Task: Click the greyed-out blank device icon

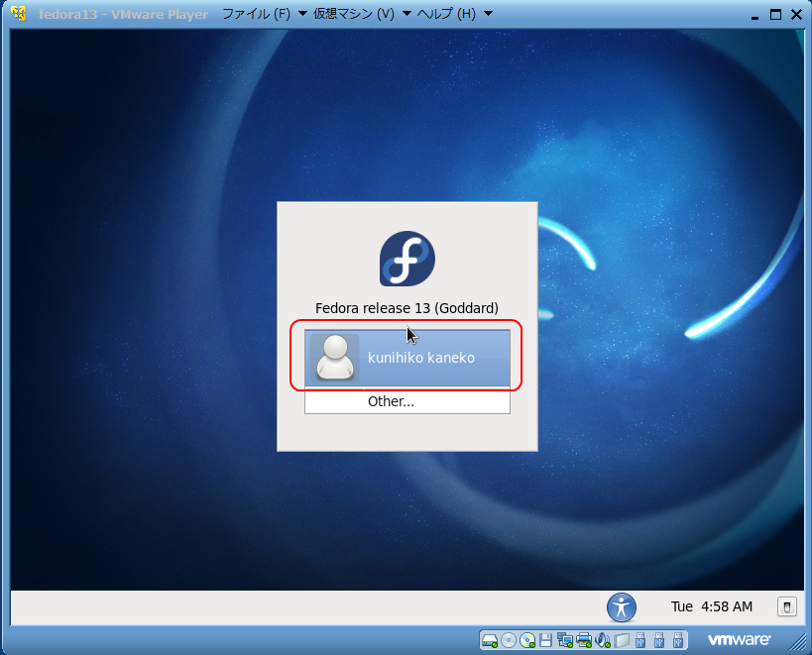Action: click(622, 640)
